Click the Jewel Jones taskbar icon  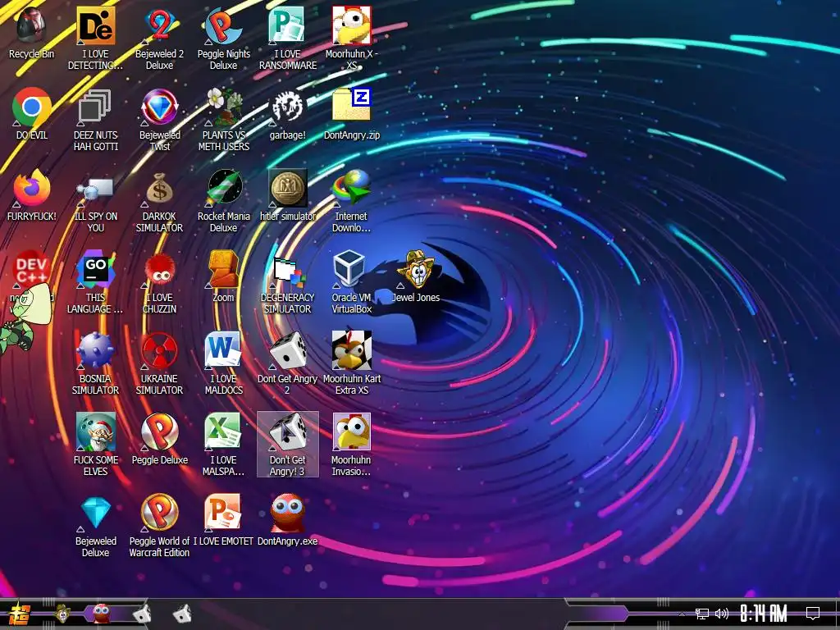coord(63,614)
